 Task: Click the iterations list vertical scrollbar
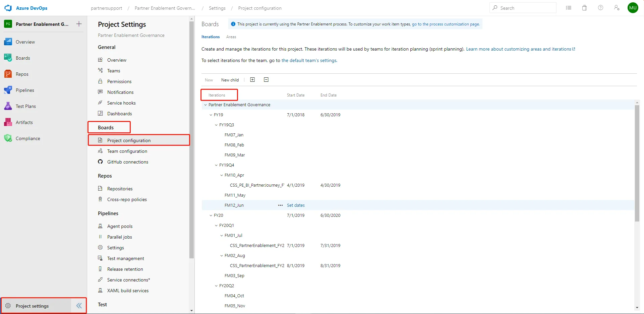click(x=637, y=163)
